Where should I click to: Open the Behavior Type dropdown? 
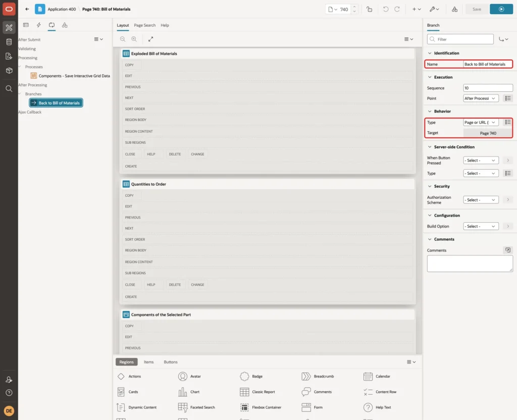[x=481, y=122]
